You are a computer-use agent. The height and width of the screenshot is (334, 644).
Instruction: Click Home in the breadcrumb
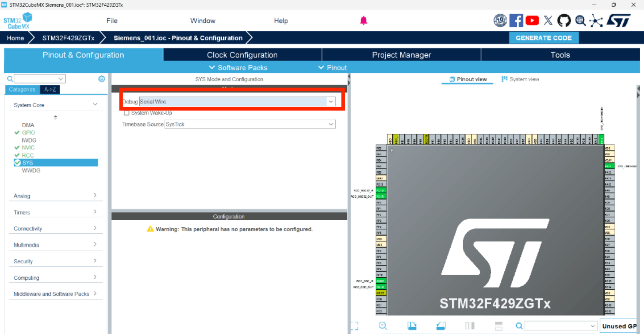(x=15, y=38)
